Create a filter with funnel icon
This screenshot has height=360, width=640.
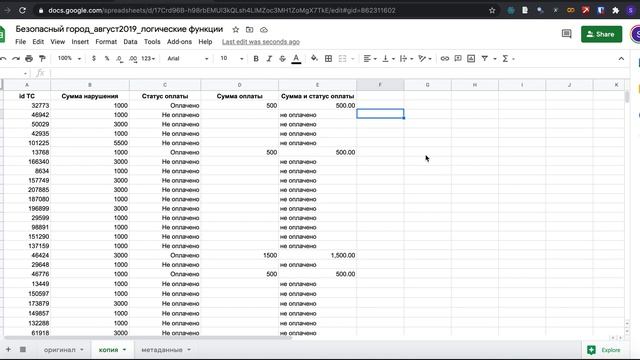[x=484, y=59]
